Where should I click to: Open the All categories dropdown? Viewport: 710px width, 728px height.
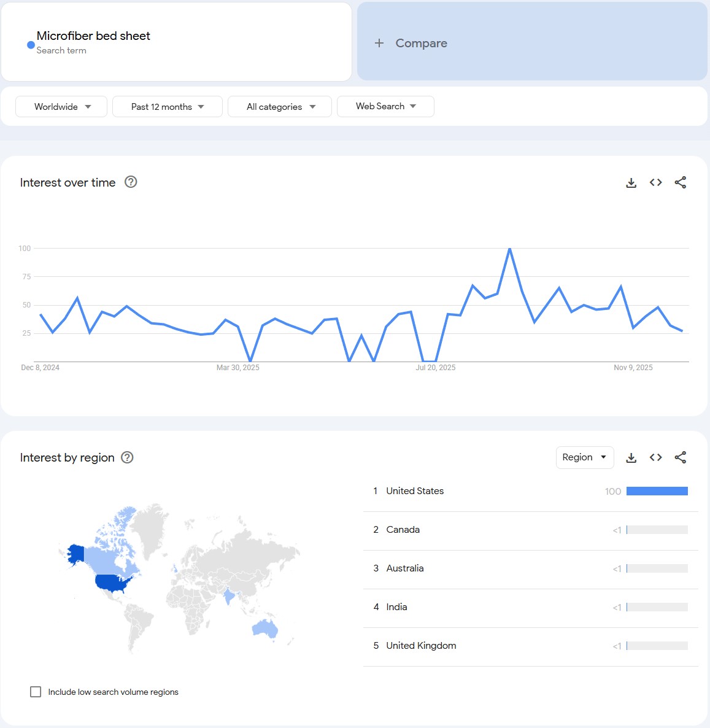point(280,106)
